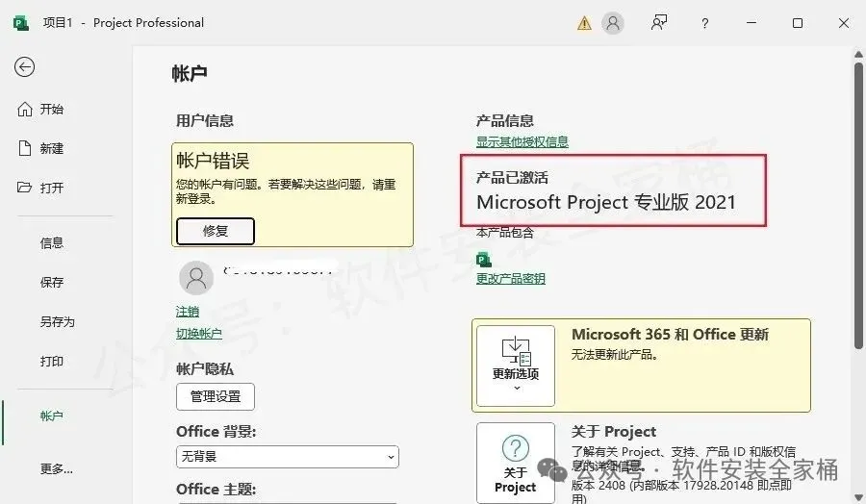The width and height of the screenshot is (866, 504).
Task: Click 保存 in sidebar
Action: [x=52, y=282]
